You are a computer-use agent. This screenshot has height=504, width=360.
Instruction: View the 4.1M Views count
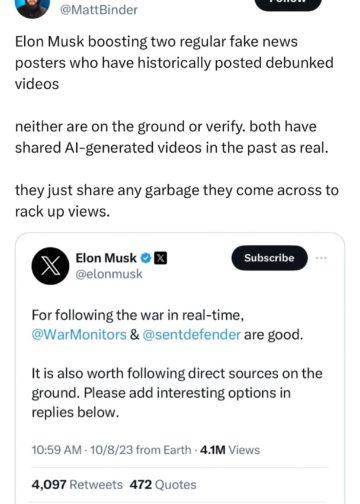click(x=230, y=450)
